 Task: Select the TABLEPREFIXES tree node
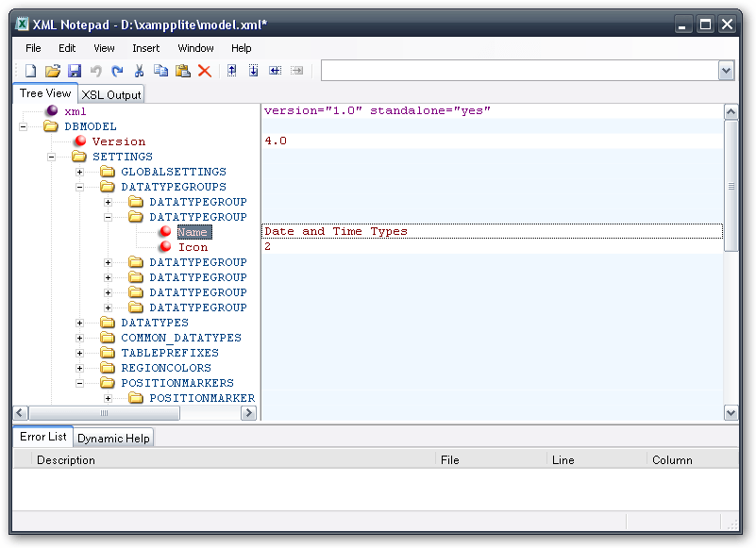tap(170, 353)
